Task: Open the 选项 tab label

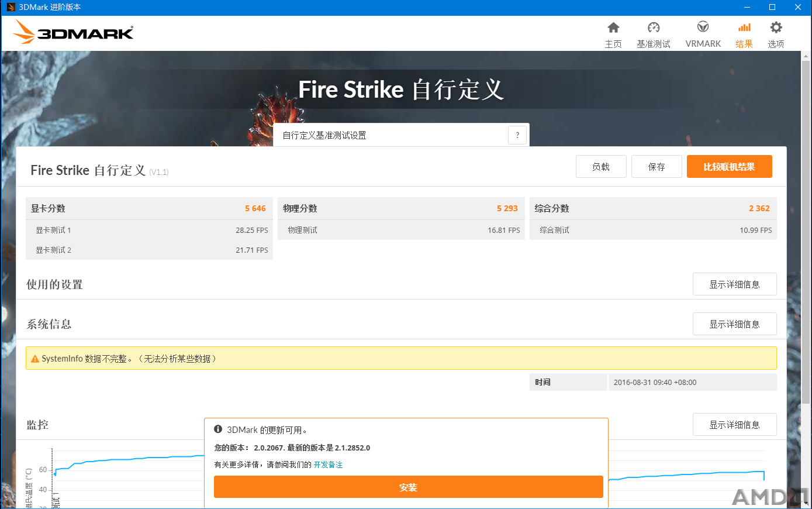Action: (776, 44)
